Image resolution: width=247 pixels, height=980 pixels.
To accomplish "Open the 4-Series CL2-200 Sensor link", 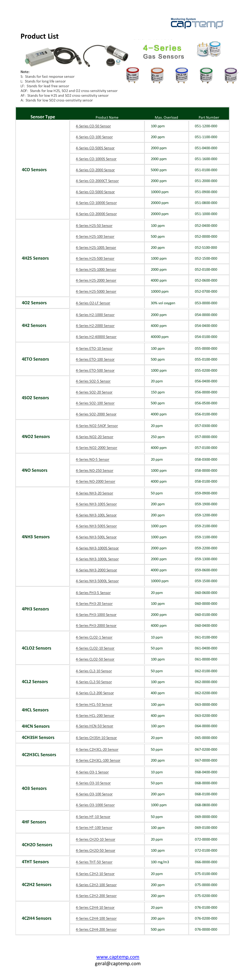I will point(95,693).
